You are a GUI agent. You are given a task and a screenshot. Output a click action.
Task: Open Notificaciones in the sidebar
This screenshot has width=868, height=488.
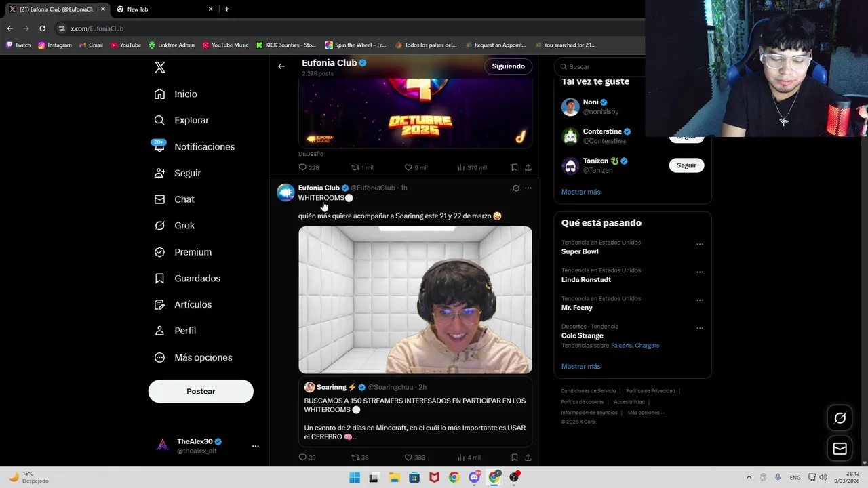(x=194, y=146)
